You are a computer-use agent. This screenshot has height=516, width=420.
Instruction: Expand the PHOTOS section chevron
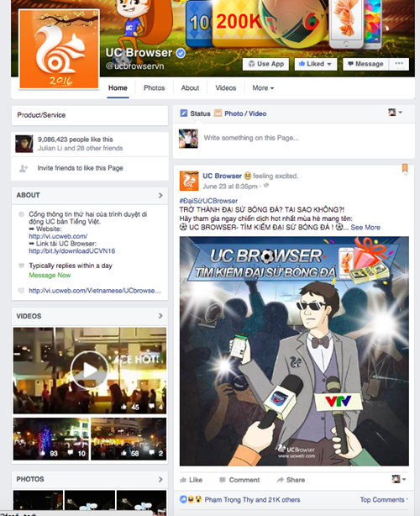coord(160,479)
